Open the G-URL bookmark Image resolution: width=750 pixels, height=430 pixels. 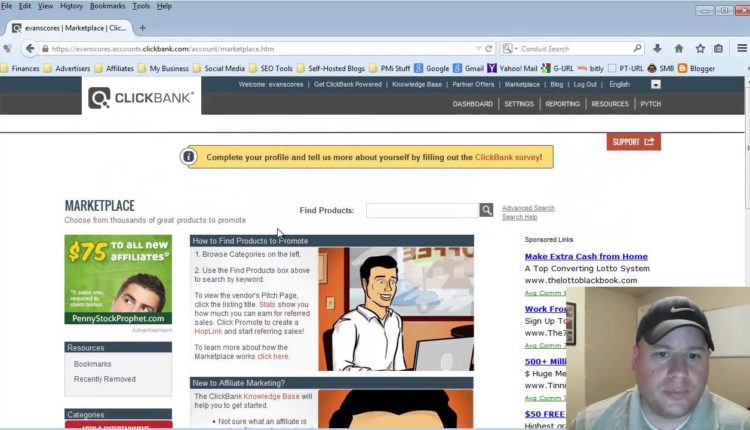pos(557,68)
